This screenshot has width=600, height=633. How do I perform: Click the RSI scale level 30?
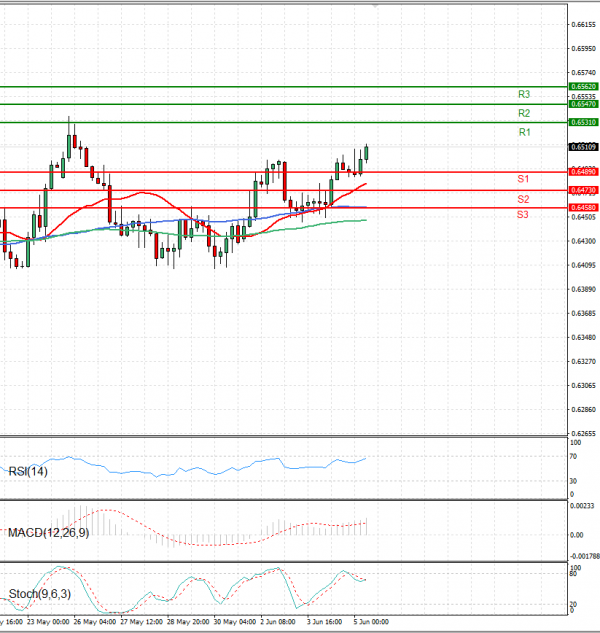(x=573, y=481)
